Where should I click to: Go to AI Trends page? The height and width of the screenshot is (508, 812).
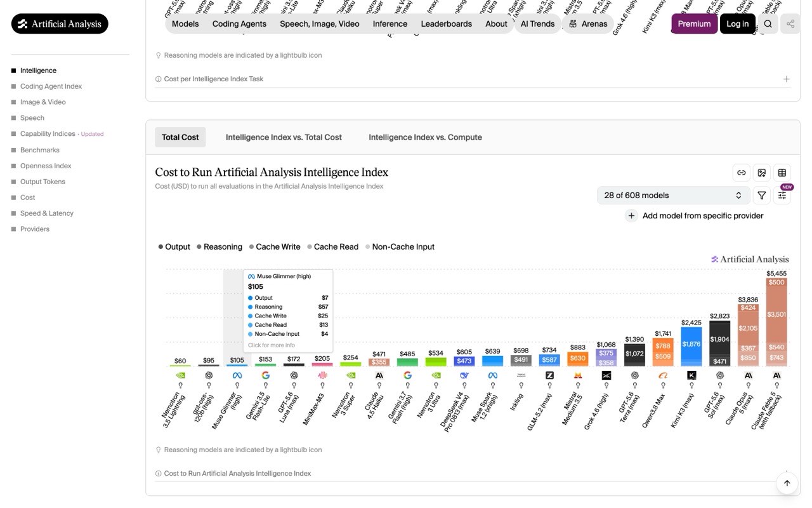click(537, 24)
